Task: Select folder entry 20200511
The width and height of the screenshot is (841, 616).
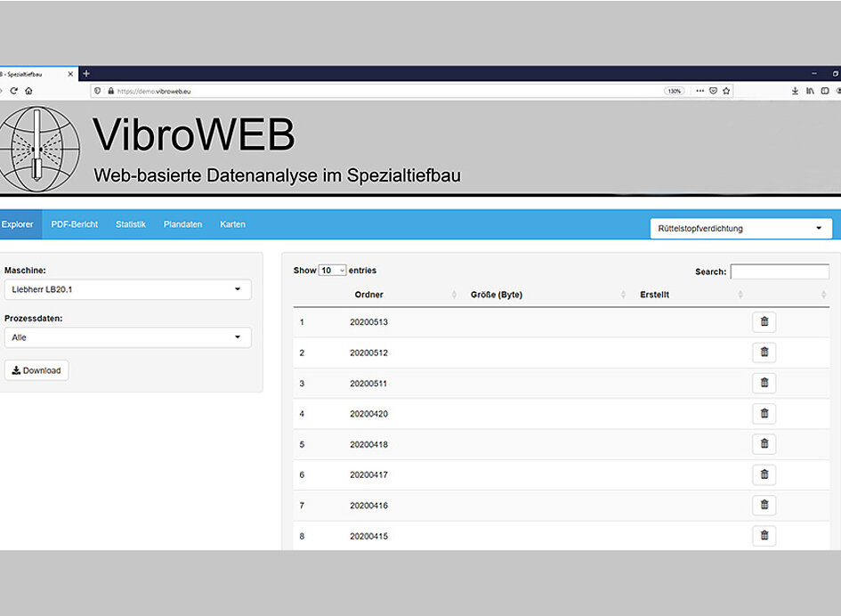Action: [368, 383]
